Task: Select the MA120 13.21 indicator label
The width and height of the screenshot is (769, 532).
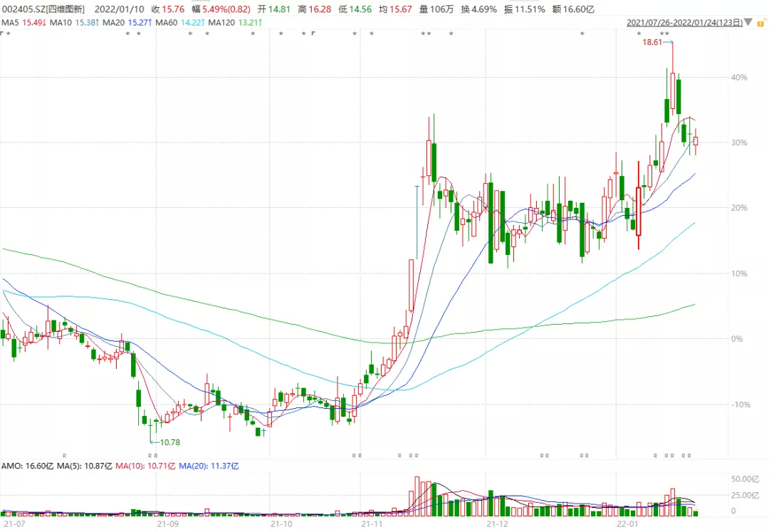Action: (x=235, y=23)
